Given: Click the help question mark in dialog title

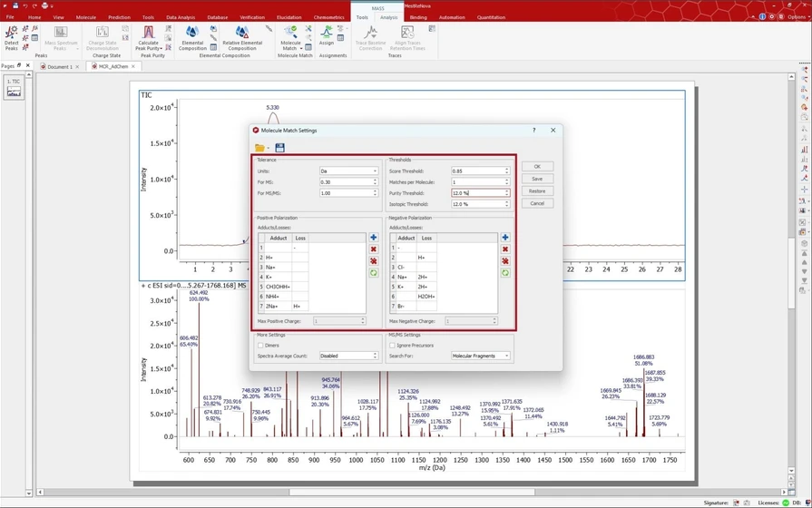Looking at the screenshot, I should (533, 131).
